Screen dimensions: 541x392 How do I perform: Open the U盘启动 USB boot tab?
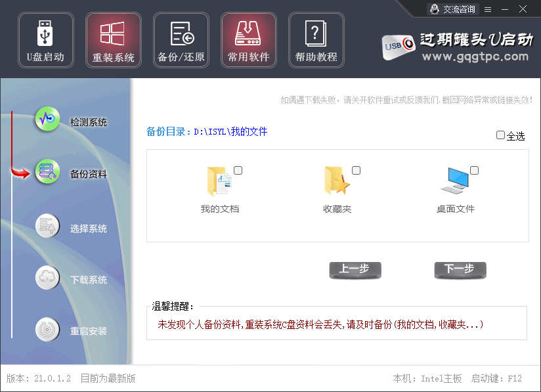pos(46,40)
